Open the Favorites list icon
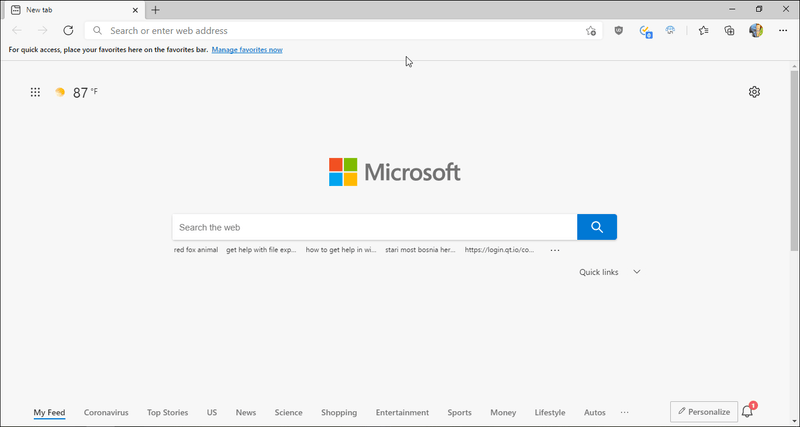Image resolution: width=800 pixels, height=427 pixels. 704,31
